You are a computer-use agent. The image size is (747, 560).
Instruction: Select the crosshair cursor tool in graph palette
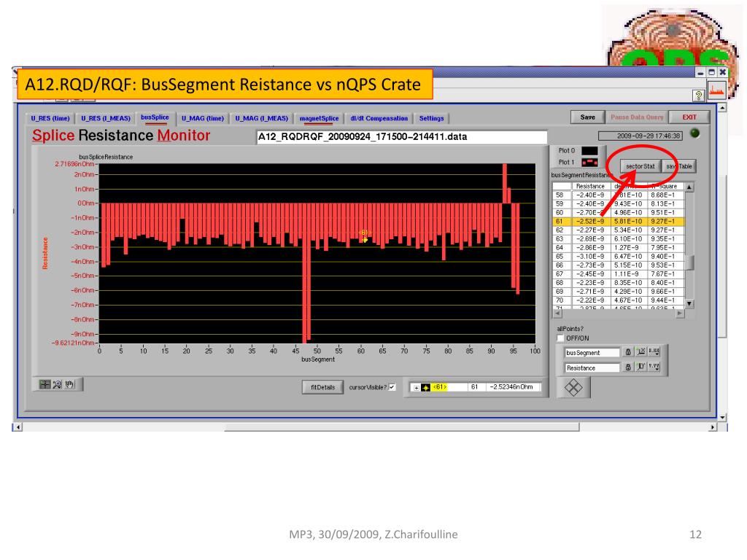click(45, 384)
